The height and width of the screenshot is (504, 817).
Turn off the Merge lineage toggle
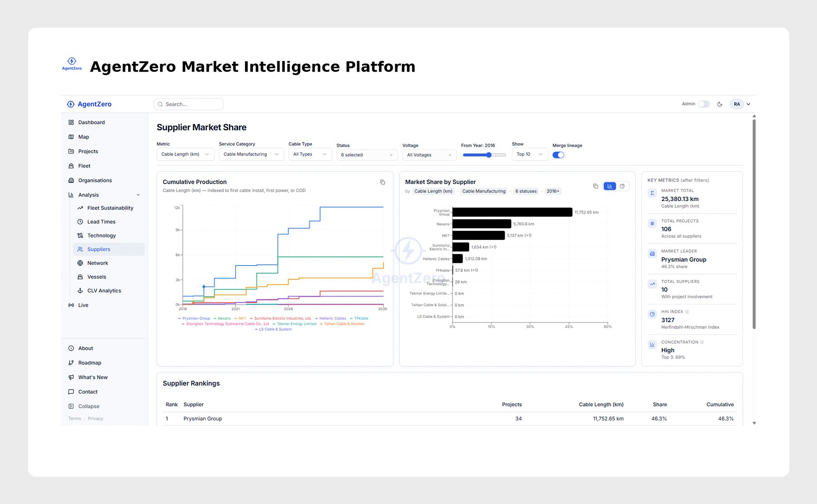(x=558, y=155)
